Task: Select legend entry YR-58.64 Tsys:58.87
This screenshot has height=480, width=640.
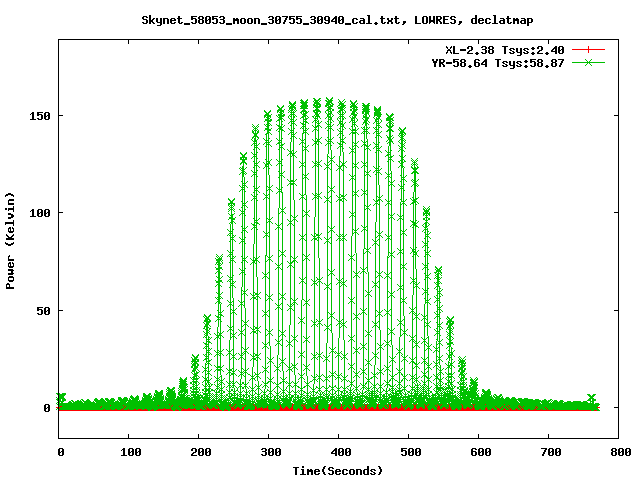Action: 498,63
